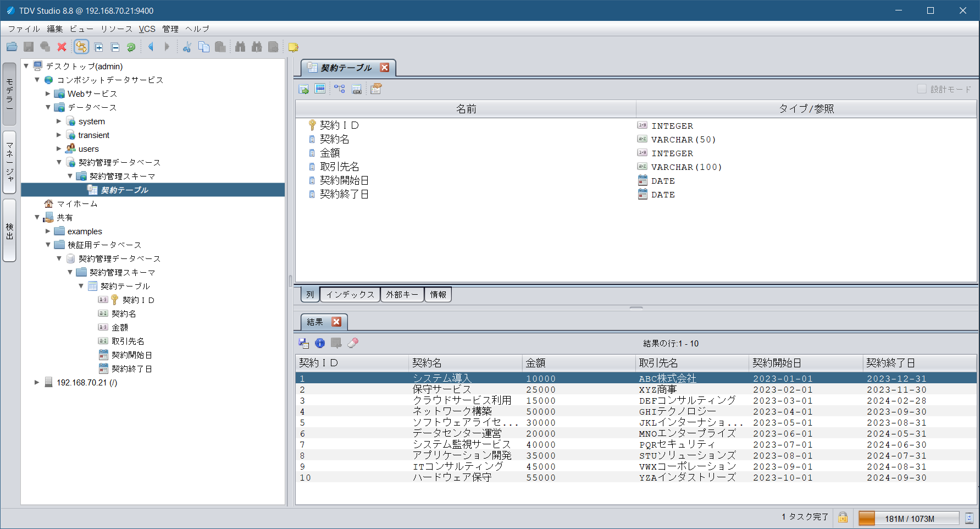The image size is (980, 529).
Task: Click the padlock icon in the status bar
Action: pos(843,517)
